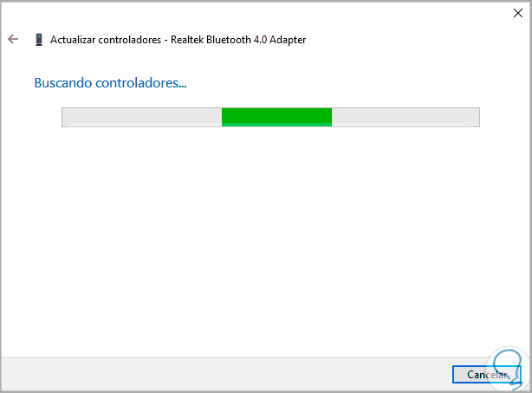
Task: Click 'Realtek Bluetooth 4.0 Adapter' in the title
Action: click(x=238, y=40)
